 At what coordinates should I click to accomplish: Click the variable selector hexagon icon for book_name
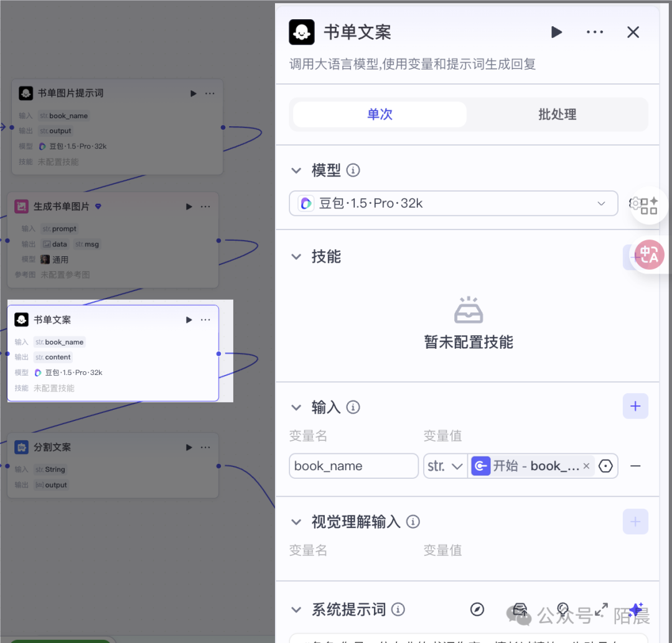click(605, 466)
